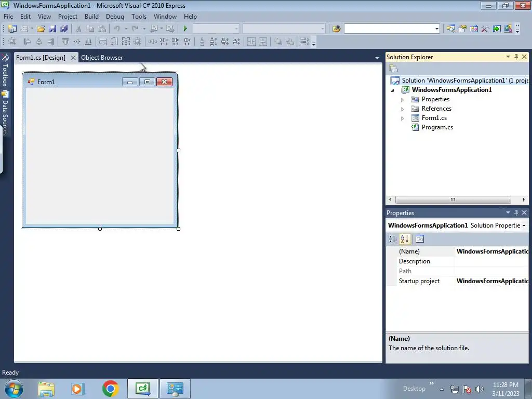Click the Tab Order icon
532x399 pixels.
tap(304, 42)
